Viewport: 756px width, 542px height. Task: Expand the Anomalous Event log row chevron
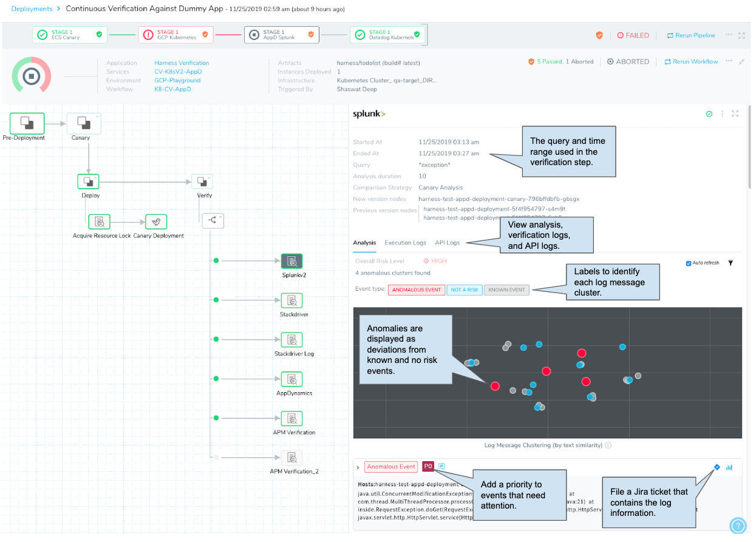[x=358, y=467]
